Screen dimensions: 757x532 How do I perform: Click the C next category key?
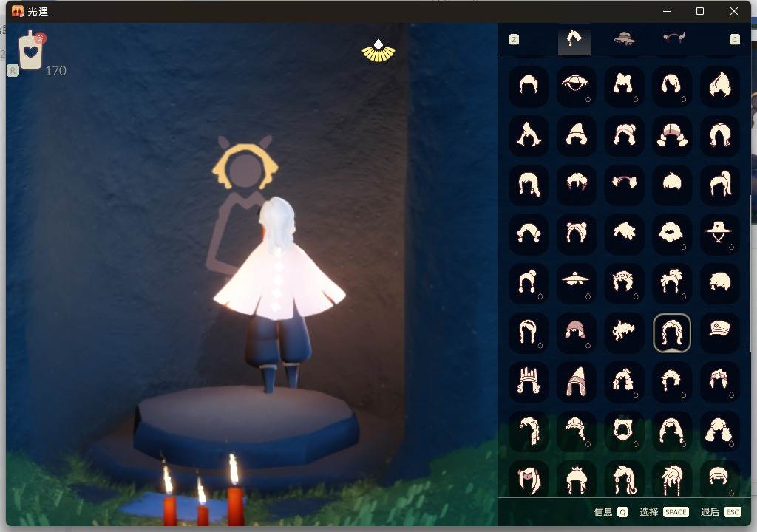[x=734, y=39]
